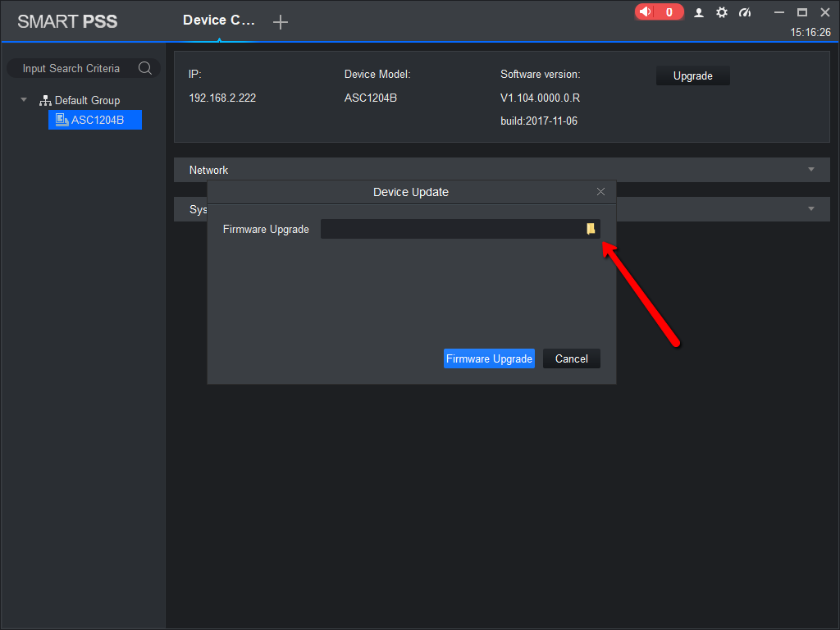Select the Default Group label

coord(87,100)
